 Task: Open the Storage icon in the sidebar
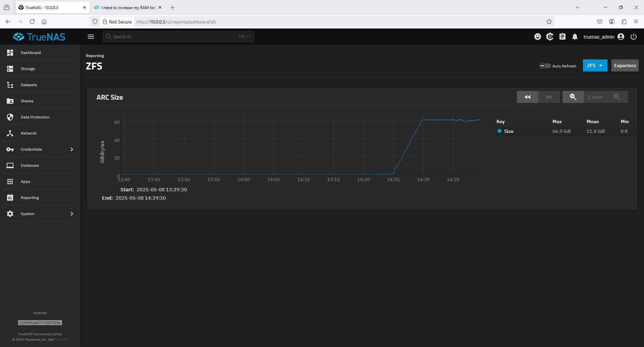(10, 69)
